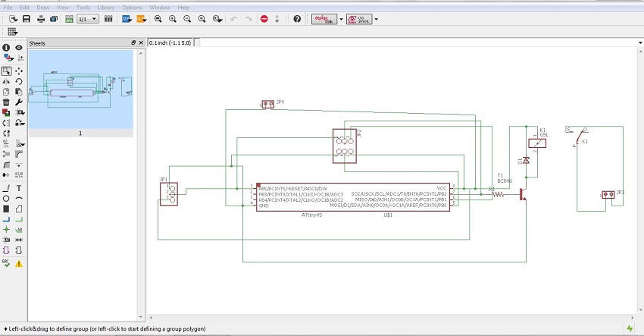Select the Mark tool

pyautogui.click(x=20, y=58)
